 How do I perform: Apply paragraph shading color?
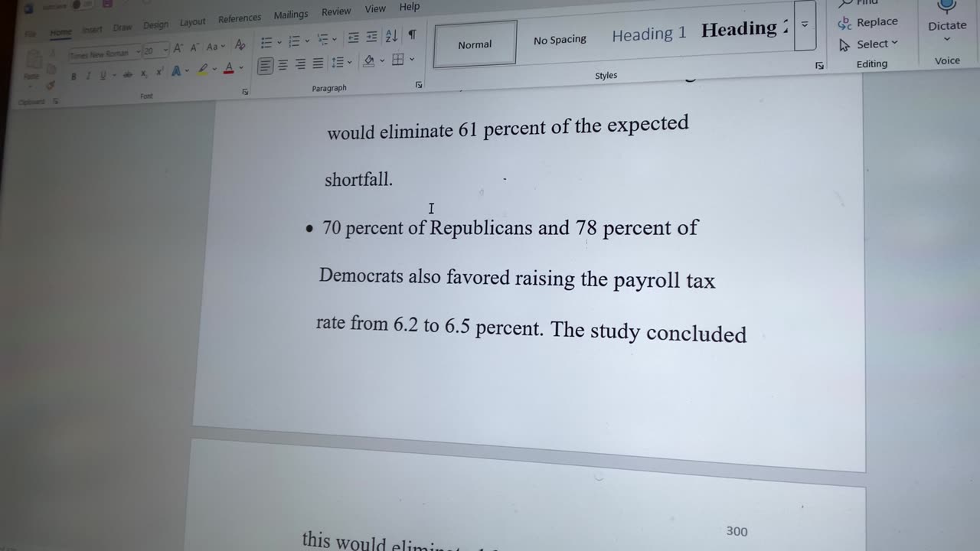click(368, 60)
